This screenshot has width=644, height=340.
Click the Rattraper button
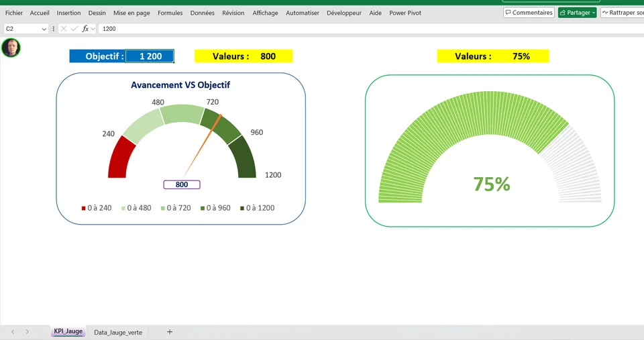pyautogui.click(x=623, y=13)
